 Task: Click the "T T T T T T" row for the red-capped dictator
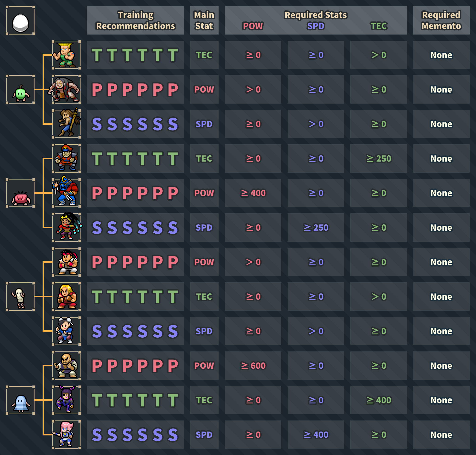pos(135,159)
